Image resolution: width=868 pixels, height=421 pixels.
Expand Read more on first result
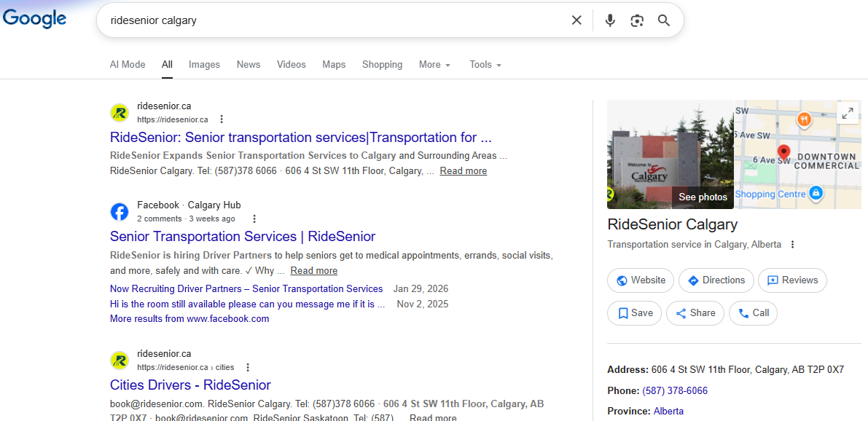pos(464,171)
